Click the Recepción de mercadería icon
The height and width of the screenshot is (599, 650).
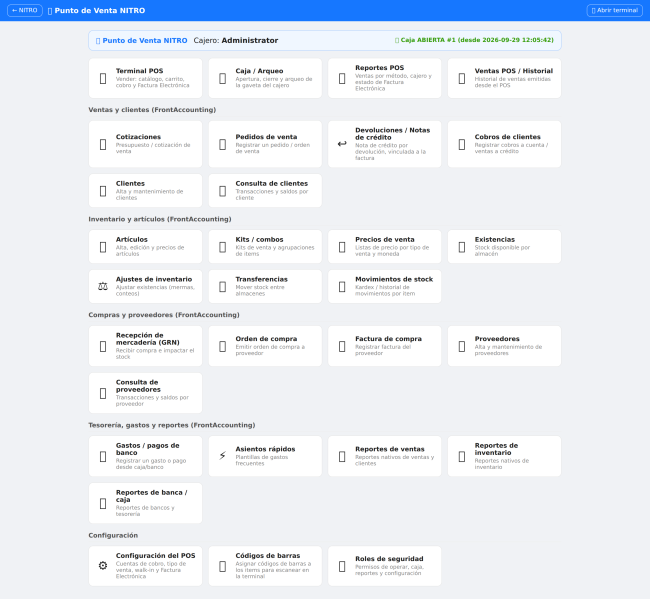click(103, 346)
